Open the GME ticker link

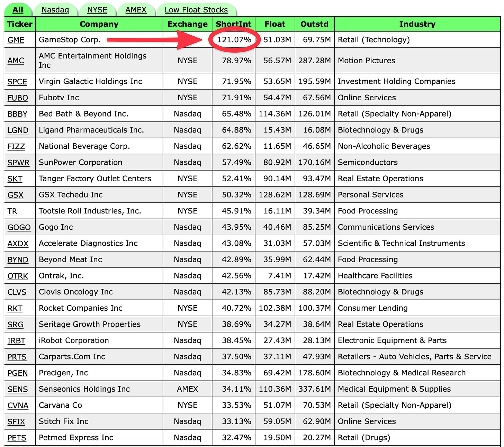tap(16, 40)
